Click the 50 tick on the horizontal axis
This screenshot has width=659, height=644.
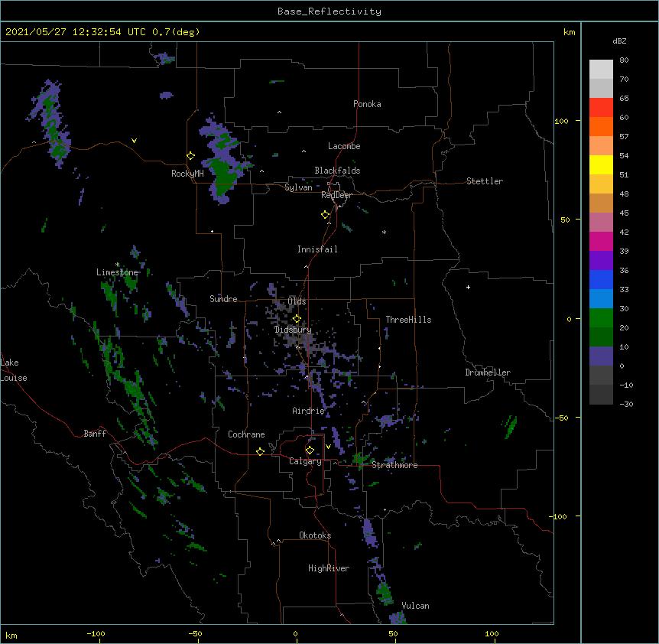click(393, 633)
